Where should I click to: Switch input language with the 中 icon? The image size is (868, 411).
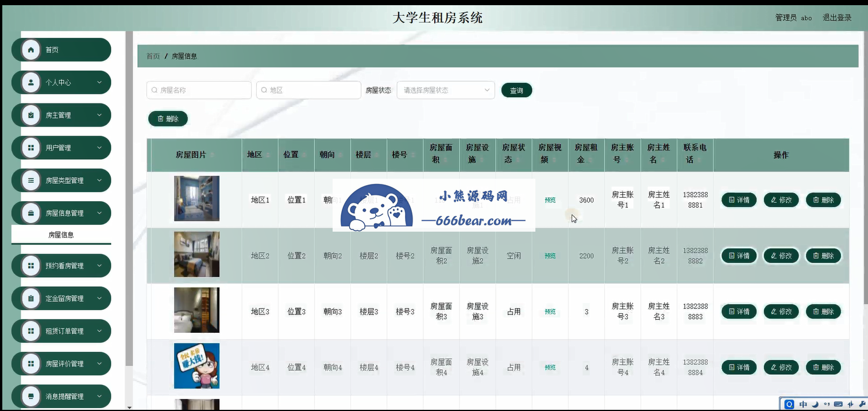tap(803, 404)
